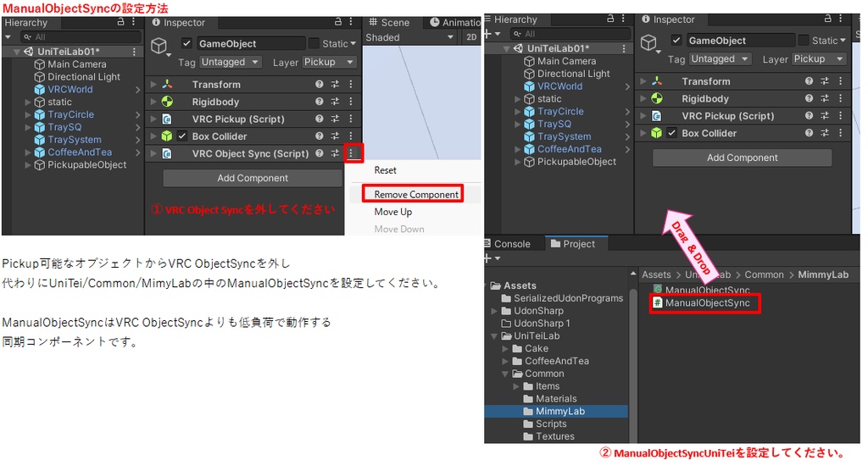Viewport: 868px width, 471px height.
Task: Select CoffeeAndTea in right Hierarchy
Action: 569,149
